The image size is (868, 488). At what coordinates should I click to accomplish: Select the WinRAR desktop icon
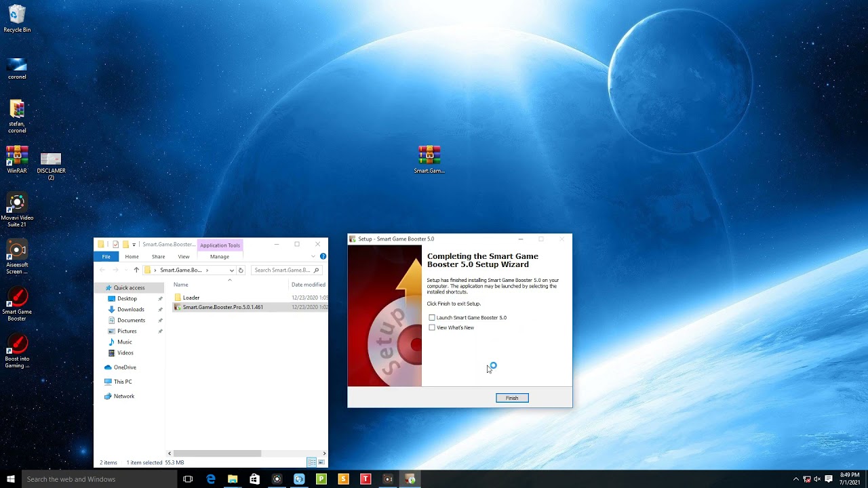tap(17, 159)
